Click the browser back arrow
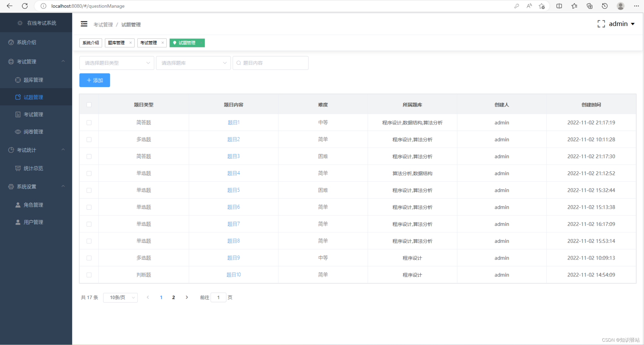 pos(9,6)
